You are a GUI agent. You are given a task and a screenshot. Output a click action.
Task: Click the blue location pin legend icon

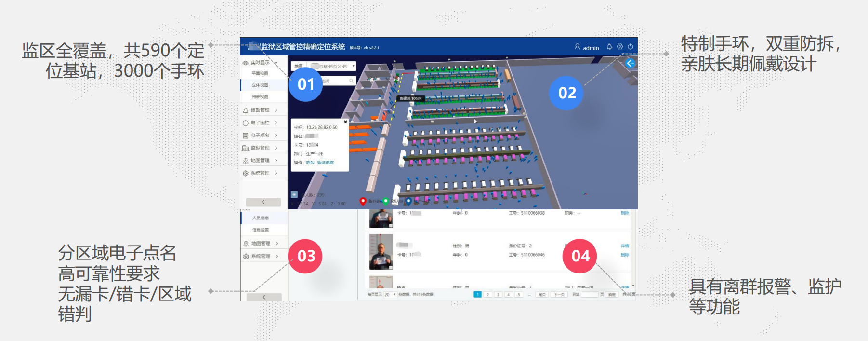408,201
